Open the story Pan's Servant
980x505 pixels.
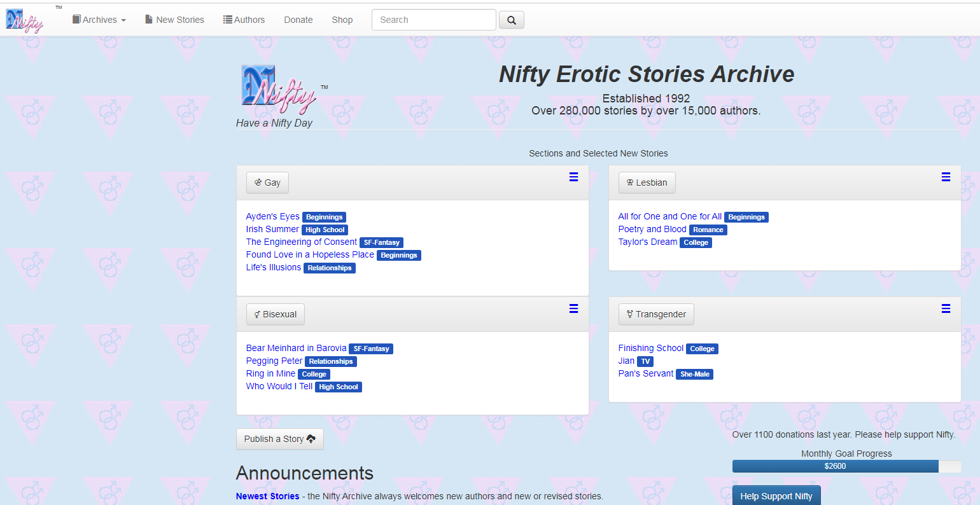click(646, 373)
